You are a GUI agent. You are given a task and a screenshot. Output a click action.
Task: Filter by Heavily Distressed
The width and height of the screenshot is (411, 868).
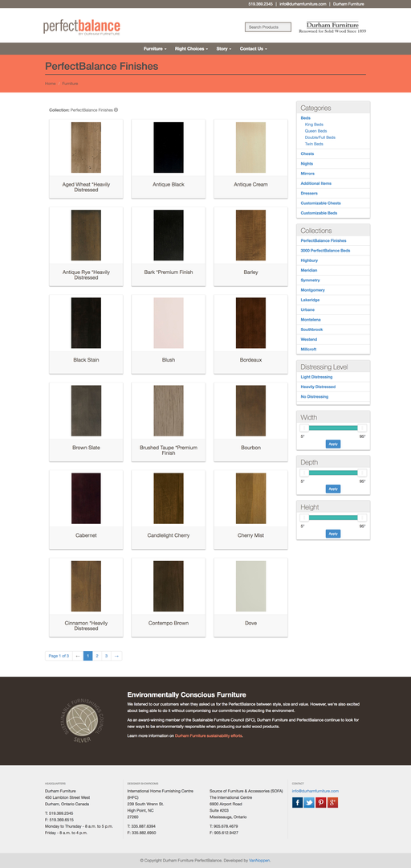tap(318, 387)
